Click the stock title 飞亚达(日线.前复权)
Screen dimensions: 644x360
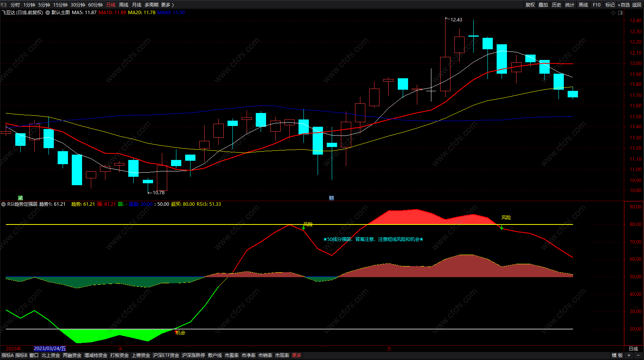coord(22,13)
